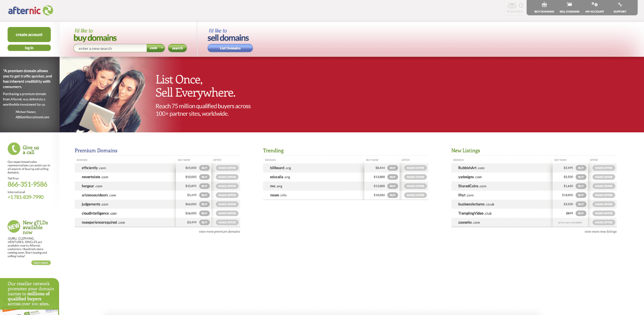644x315 pixels.
Task: Make offer on noexperiencerequired.com
Action: click(x=227, y=222)
